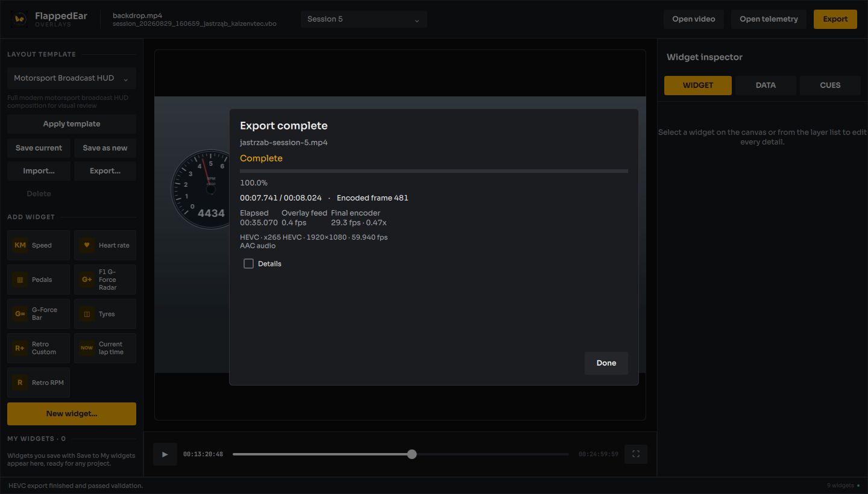This screenshot has height=494, width=868.
Task: Click the playback timeline scrubber handle
Action: click(x=412, y=454)
